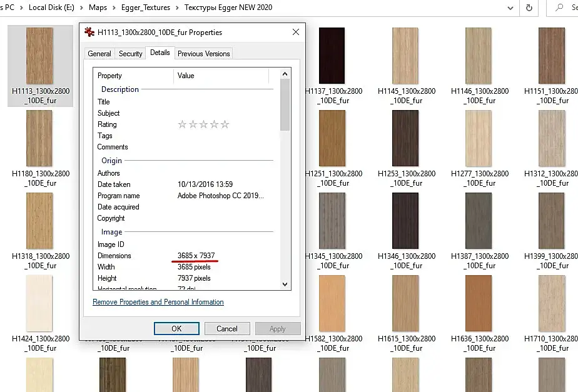The height and width of the screenshot is (392, 578).
Task: Click the Properties dialog title icon
Action: (89, 32)
